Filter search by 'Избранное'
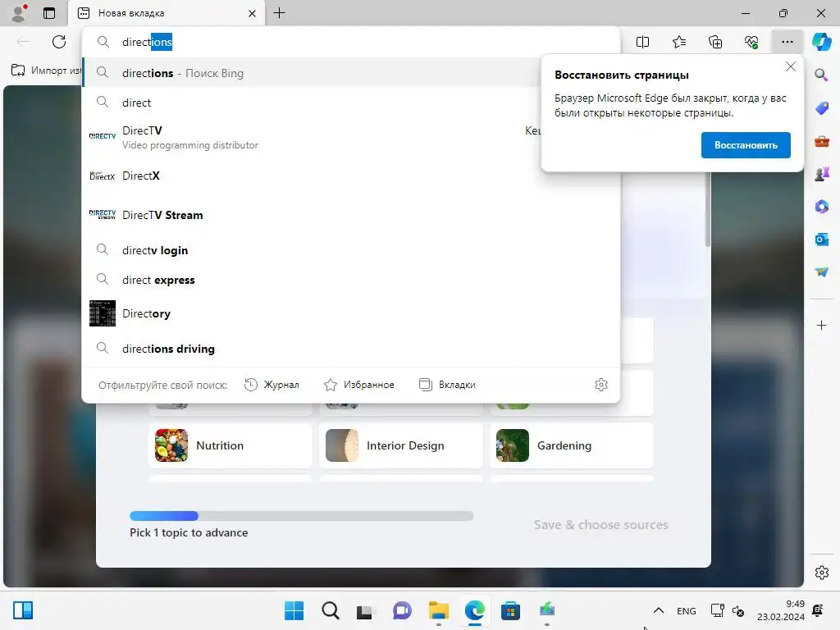Screen dimensions: 840x630 (x=359, y=385)
